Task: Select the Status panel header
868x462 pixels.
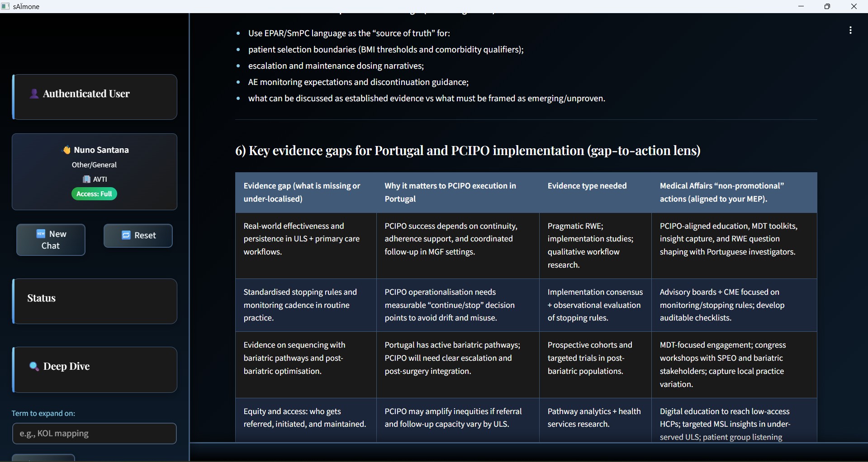Action: click(42, 298)
